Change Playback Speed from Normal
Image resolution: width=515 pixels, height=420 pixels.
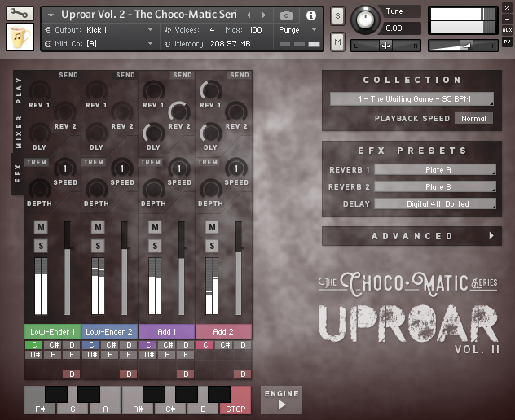(473, 119)
